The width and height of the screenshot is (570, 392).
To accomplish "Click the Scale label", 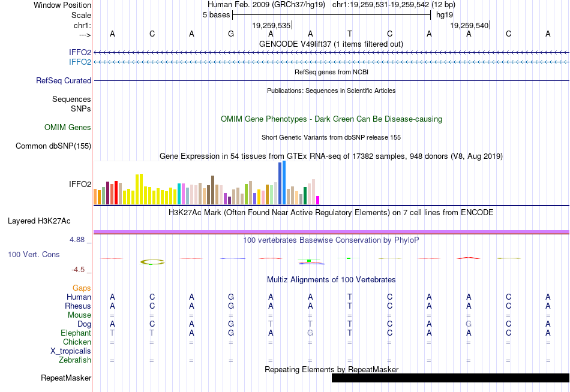I will point(82,15).
